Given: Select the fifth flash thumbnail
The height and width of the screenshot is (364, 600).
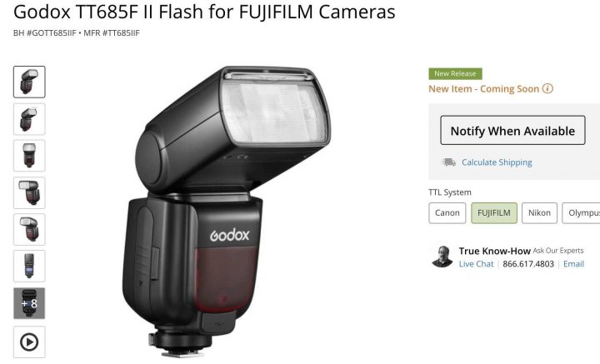Looking at the screenshot, I should coord(29,229).
